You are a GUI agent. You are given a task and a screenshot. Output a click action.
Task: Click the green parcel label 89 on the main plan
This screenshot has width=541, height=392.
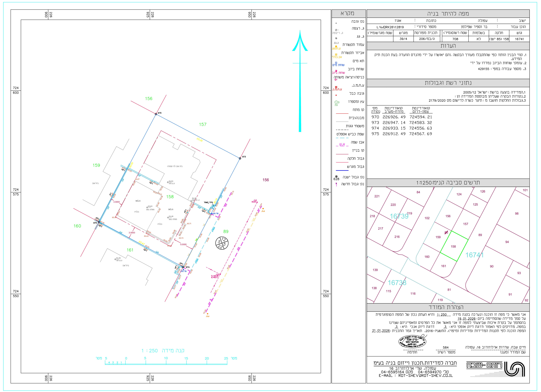click(226, 232)
